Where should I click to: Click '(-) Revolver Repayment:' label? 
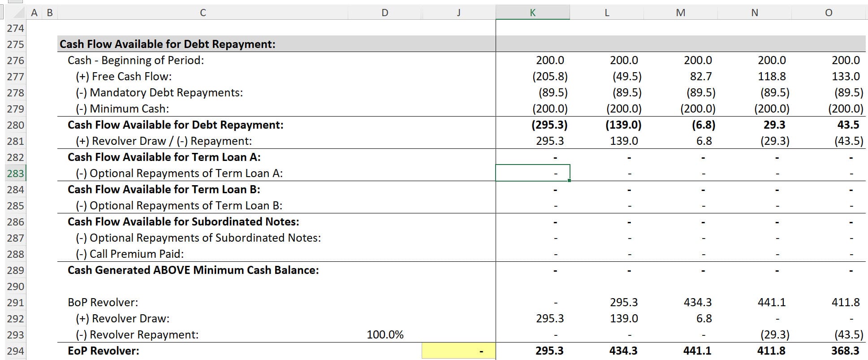137,334
